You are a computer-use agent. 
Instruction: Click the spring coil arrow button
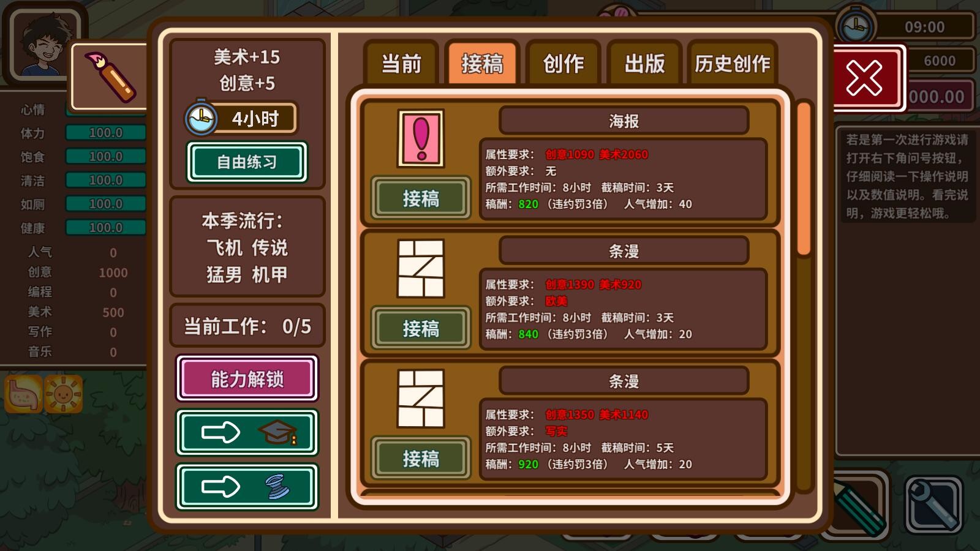tap(247, 487)
